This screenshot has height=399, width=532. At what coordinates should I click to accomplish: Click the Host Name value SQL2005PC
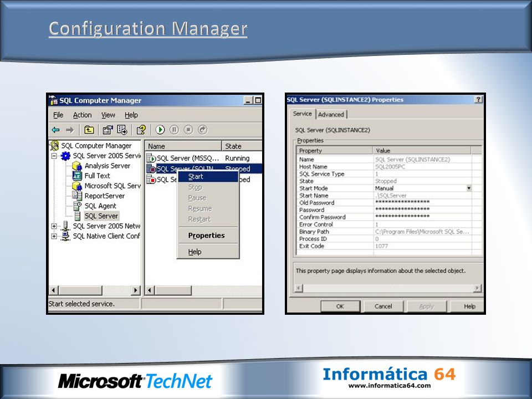pyautogui.click(x=390, y=167)
